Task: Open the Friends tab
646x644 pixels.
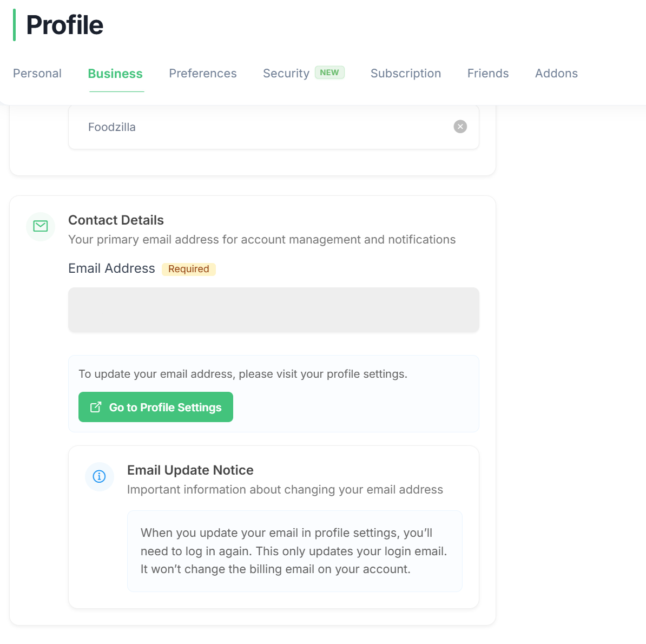Action: (x=488, y=74)
